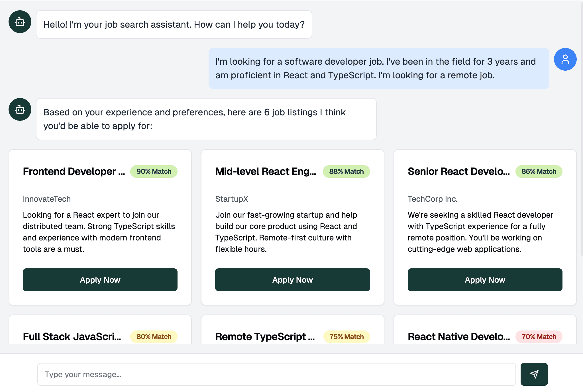Click the 75% Match badge
This screenshot has width=583, height=392.
tap(346, 337)
